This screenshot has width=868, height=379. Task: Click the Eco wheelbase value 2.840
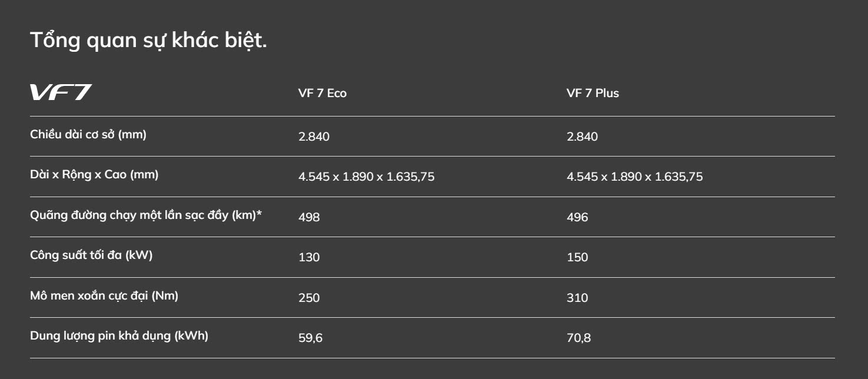pyautogui.click(x=314, y=137)
